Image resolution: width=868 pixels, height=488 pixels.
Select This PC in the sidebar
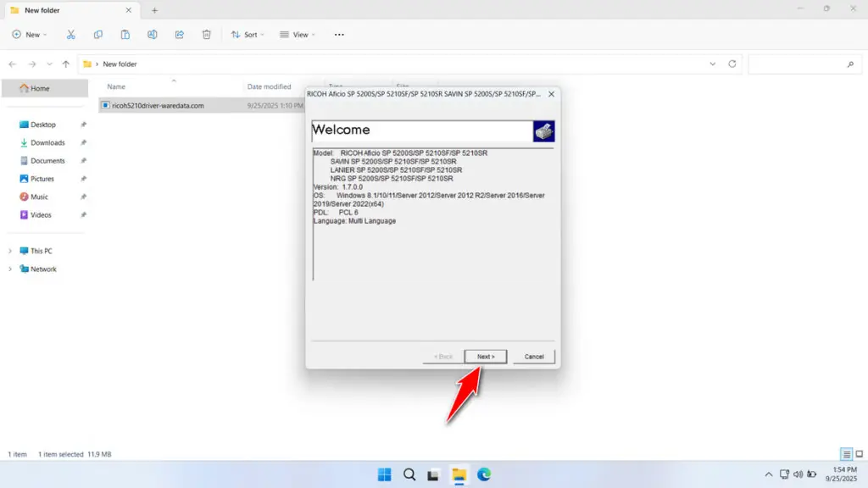pyautogui.click(x=41, y=251)
